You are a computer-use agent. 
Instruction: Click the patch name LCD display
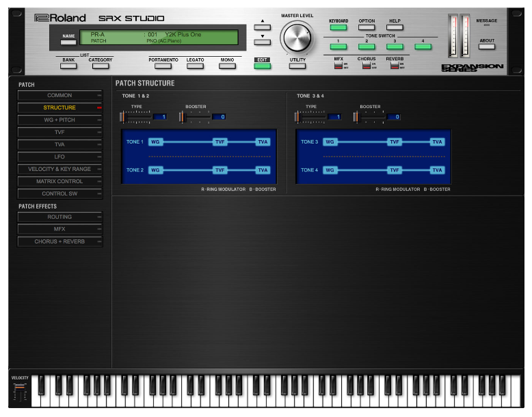pos(159,38)
